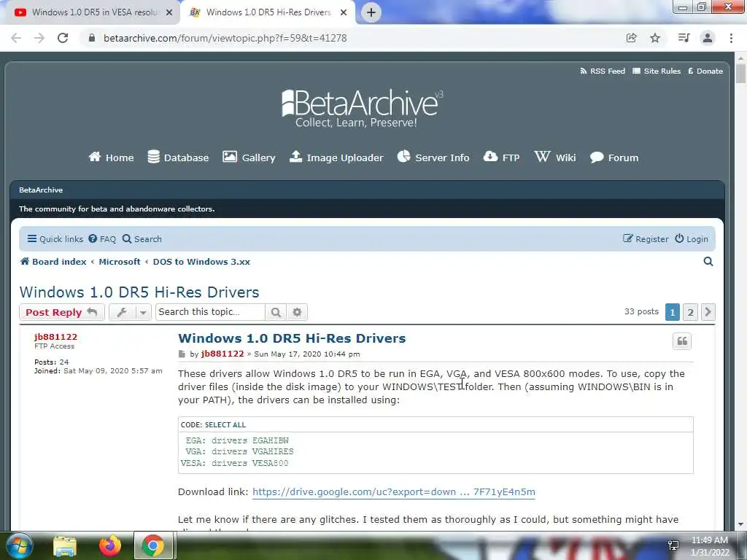747x560 pixels.
Task: Click page 1 pagination button
Action: click(x=673, y=312)
